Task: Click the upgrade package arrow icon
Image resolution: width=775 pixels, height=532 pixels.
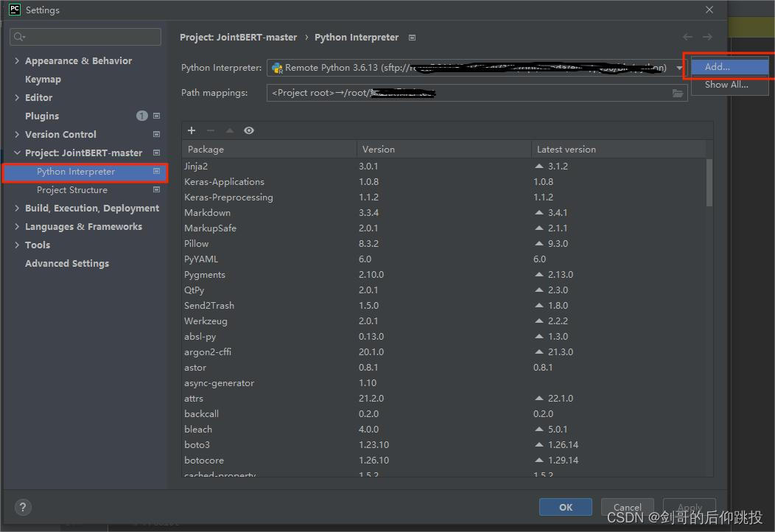Action: (230, 130)
